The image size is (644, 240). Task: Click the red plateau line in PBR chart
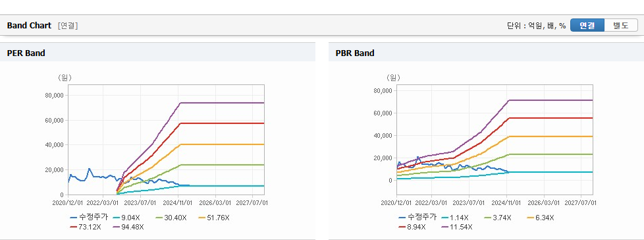[x=550, y=118]
